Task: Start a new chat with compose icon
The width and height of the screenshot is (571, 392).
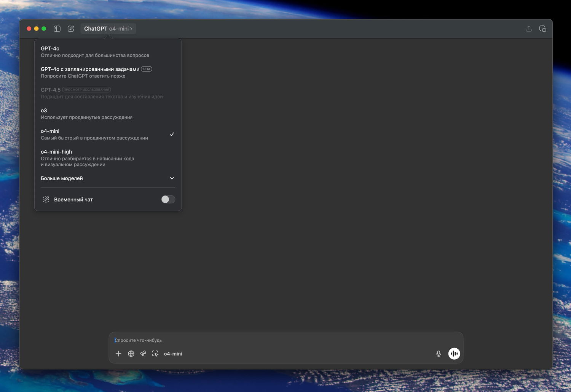Action: tap(71, 29)
